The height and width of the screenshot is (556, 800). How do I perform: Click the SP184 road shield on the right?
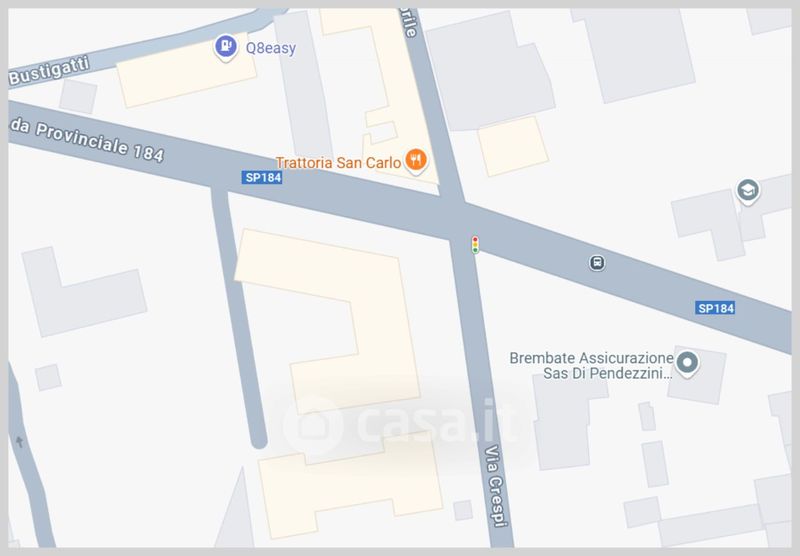[715, 308]
